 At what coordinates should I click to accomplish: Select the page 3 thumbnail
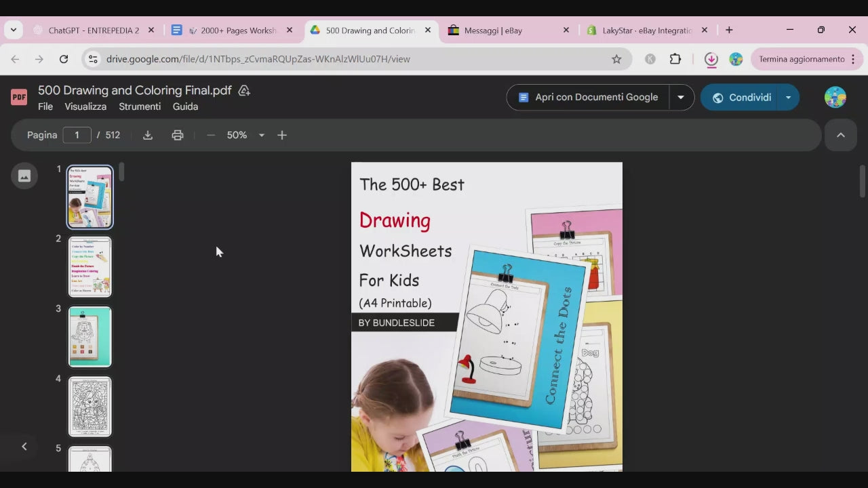(x=90, y=337)
